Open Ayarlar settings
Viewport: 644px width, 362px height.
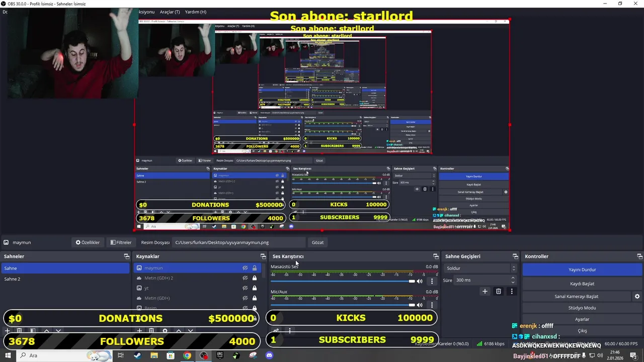click(x=582, y=319)
